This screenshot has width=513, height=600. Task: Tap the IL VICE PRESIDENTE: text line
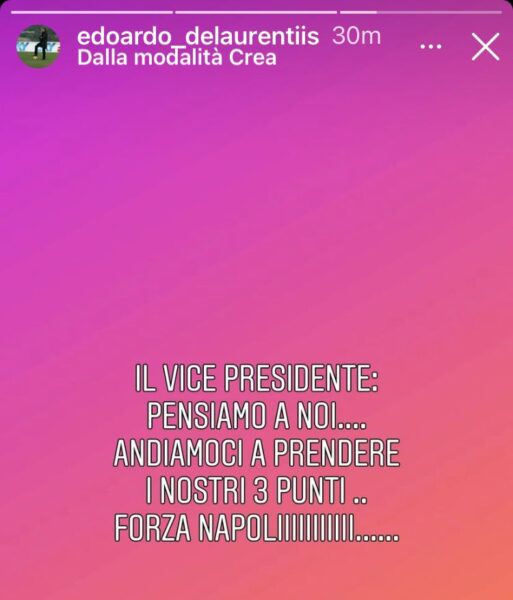point(257,378)
